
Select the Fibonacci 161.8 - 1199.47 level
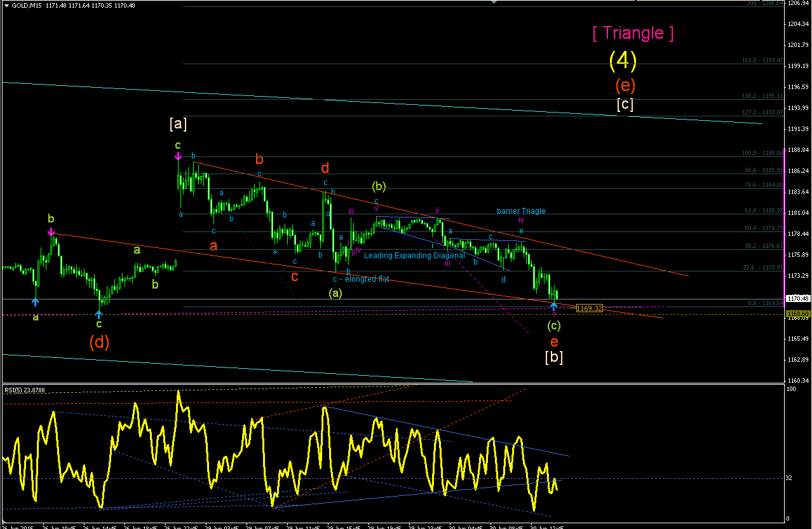(x=762, y=60)
